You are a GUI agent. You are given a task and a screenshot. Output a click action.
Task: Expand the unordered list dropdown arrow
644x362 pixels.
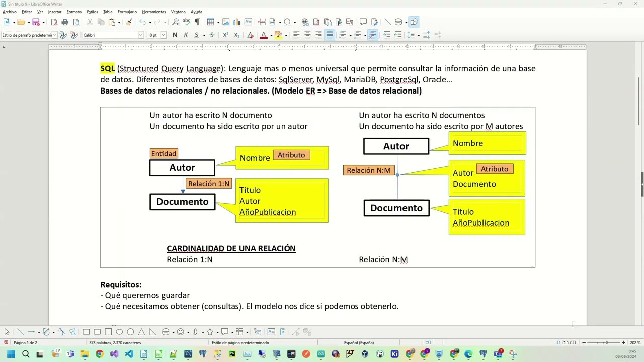coord(350,35)
